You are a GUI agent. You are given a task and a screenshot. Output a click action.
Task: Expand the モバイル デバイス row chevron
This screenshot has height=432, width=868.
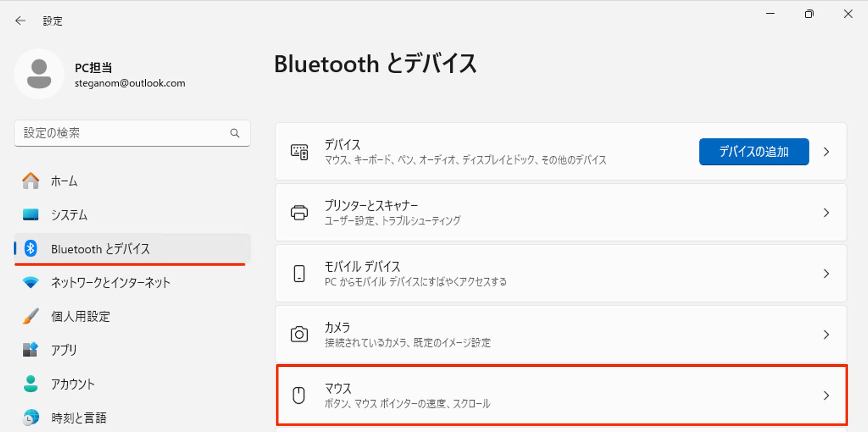point(826,274)
